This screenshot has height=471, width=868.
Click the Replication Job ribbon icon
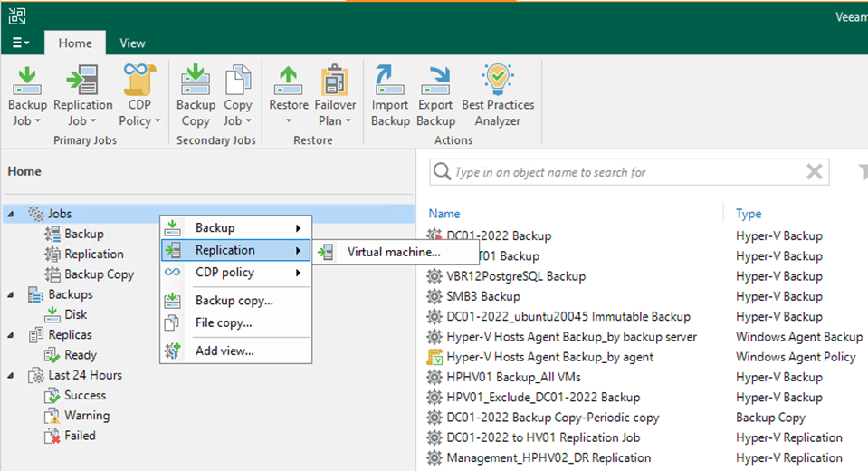pyautogui.click(x=82, y=81)
